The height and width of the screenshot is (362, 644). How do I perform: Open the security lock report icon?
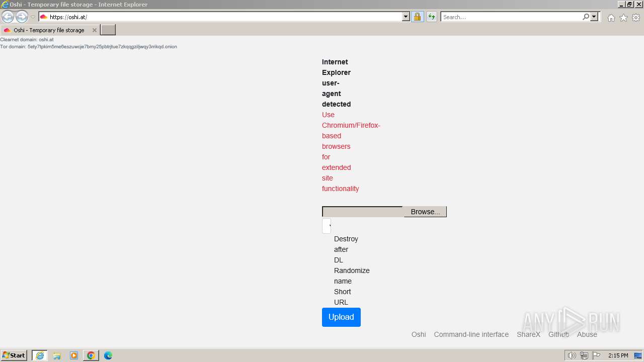pyautogui.click(x=417, y=17)
